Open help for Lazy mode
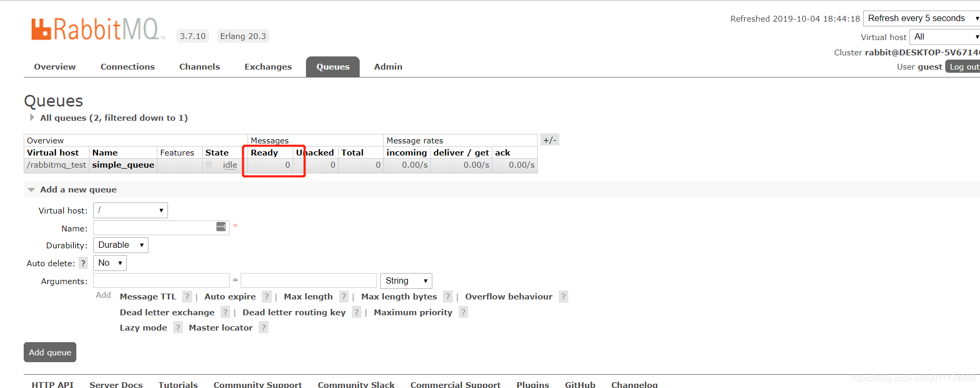 click(x=178, y=328)
